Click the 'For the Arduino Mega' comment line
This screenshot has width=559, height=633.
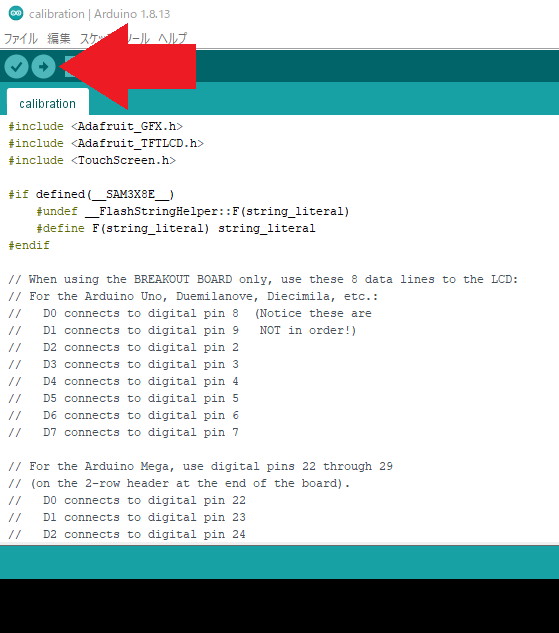200,466
